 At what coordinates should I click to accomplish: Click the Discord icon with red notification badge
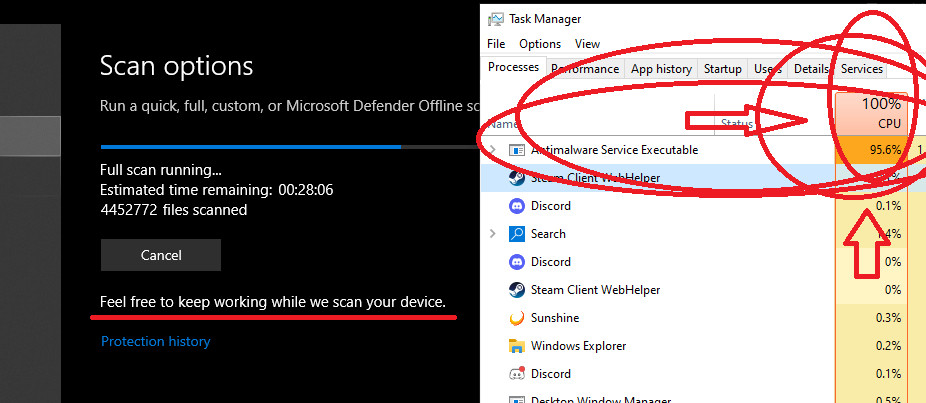(x=517, y=373)
